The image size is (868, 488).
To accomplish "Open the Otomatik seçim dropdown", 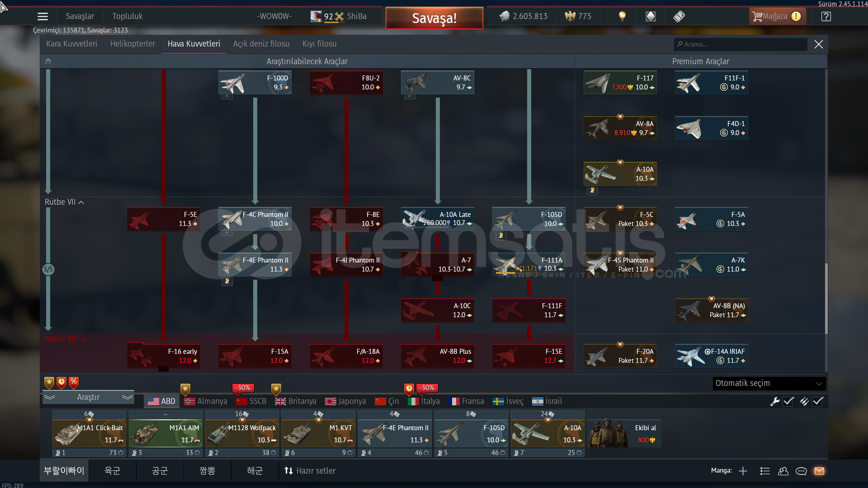I will click(x=769, y=383).
